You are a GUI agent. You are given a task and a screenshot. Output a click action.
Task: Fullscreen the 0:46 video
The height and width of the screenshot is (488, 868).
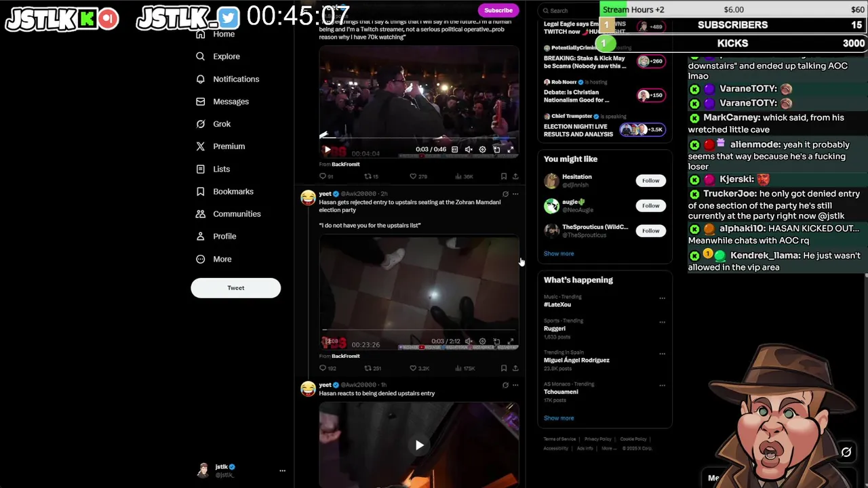511,150
